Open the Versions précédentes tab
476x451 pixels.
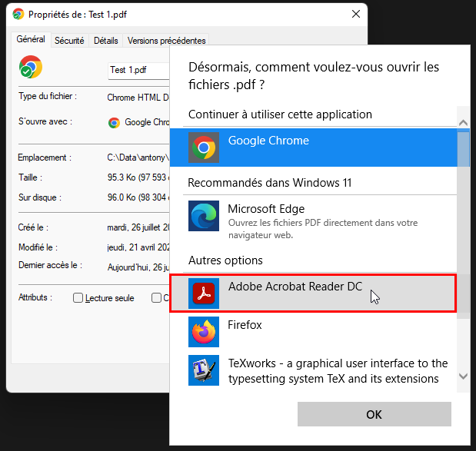coord(166,41)
